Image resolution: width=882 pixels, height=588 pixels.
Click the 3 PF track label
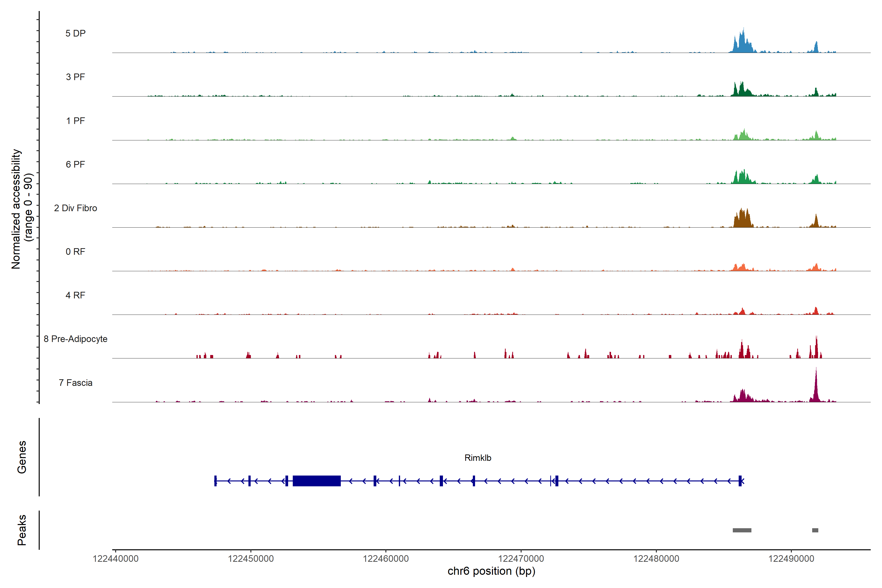point(75,77)
